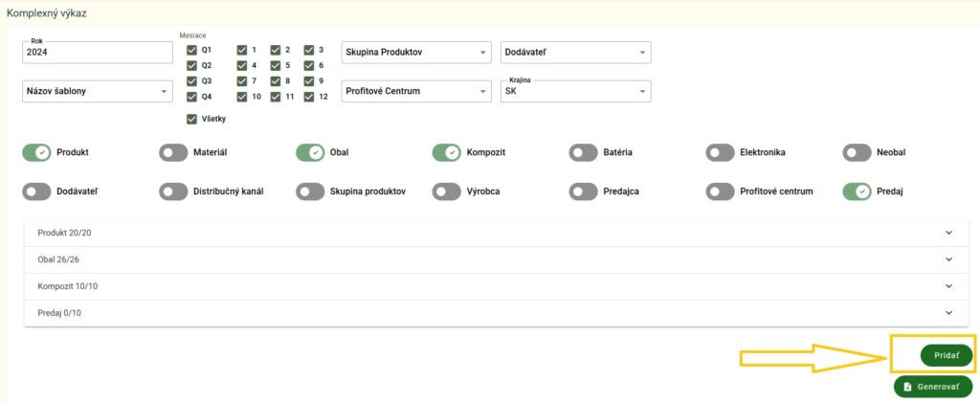Image resolution: width=980 pixels, height=405 pixels.
Task: Click the Generovať button
Action: coord(932,387)
